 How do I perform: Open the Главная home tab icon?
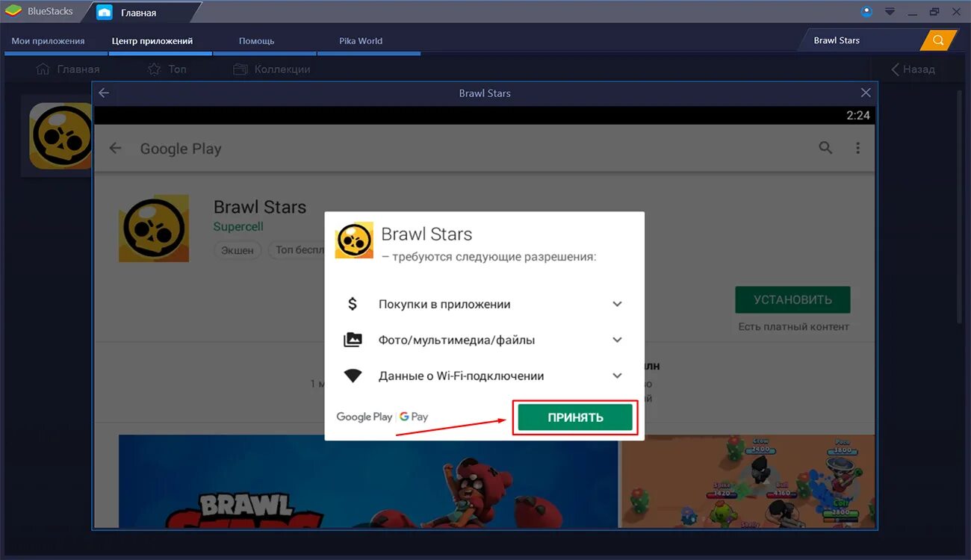pos(105,12)
